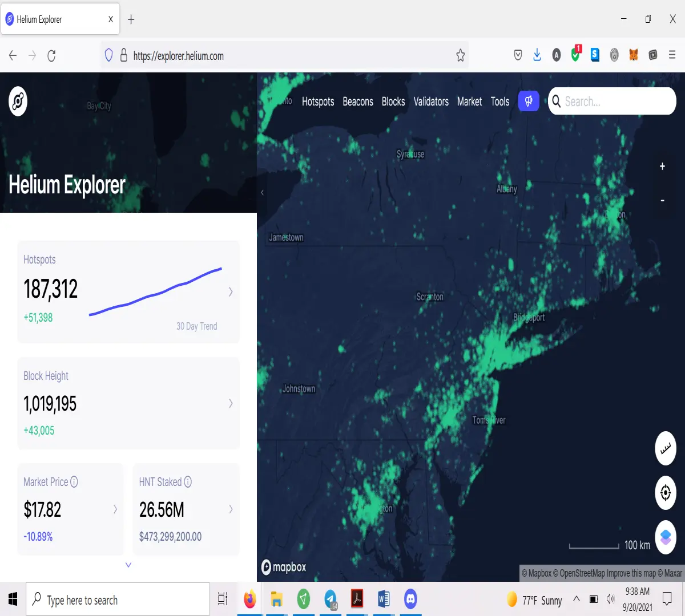Click the Maxar attribution link
The width and height of the screenshot is (685, 616).
[x=670, y=573]
